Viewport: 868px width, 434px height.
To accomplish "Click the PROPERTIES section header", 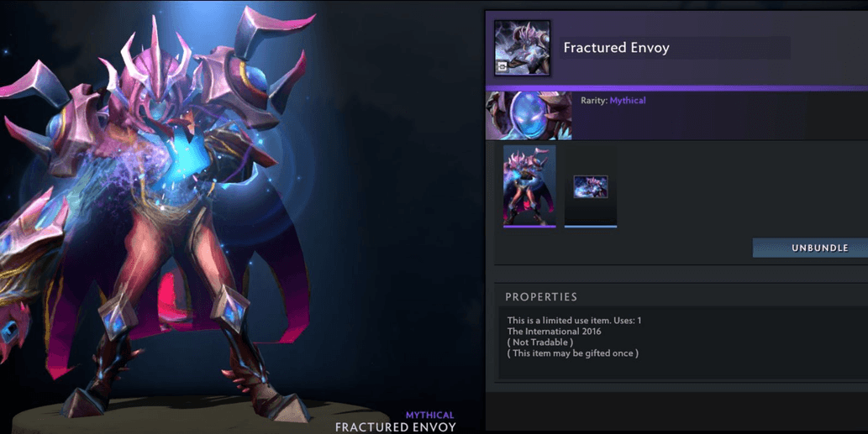I will pos(541,297).
